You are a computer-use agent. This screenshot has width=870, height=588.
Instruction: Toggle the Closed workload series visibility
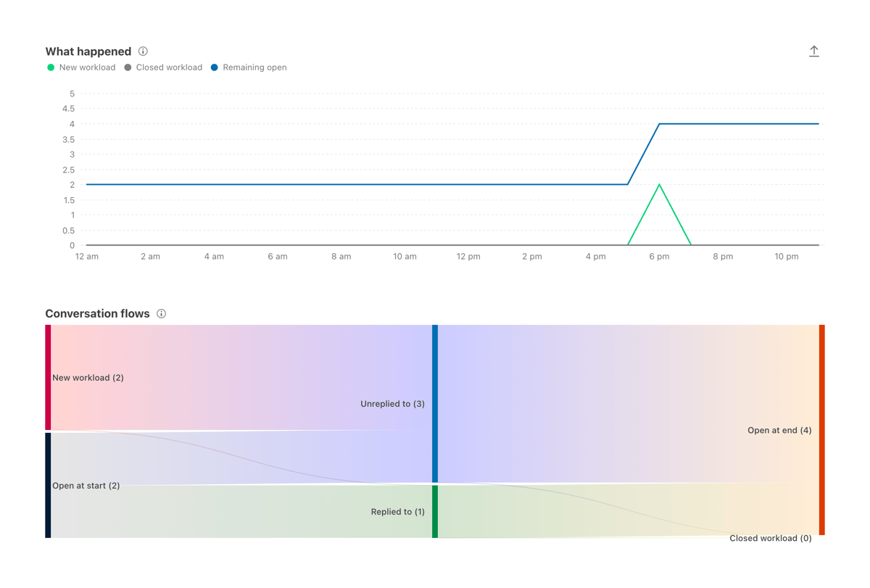click(x=163, y=67)
